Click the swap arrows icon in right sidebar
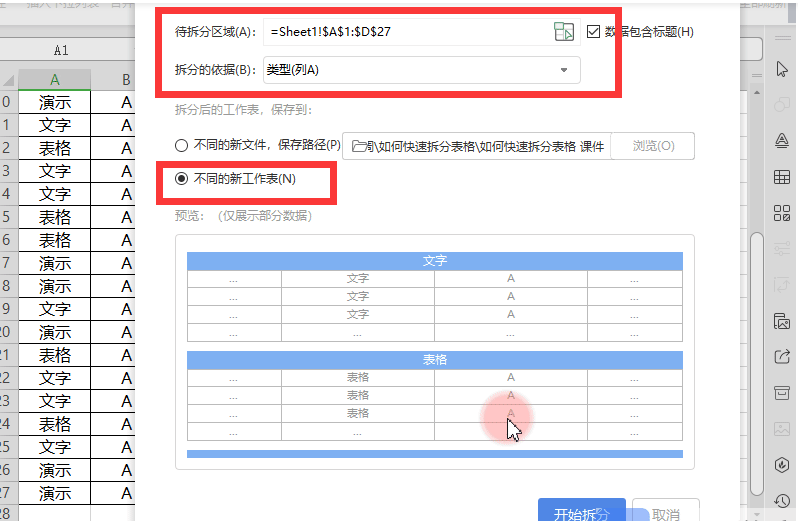Viewport: 798px width, 521px height. tap(782, 285)
